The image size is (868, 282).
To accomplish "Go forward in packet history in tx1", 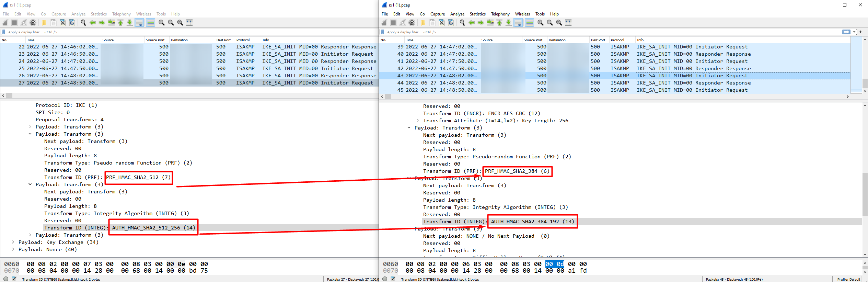I will (x=102, y=23).
